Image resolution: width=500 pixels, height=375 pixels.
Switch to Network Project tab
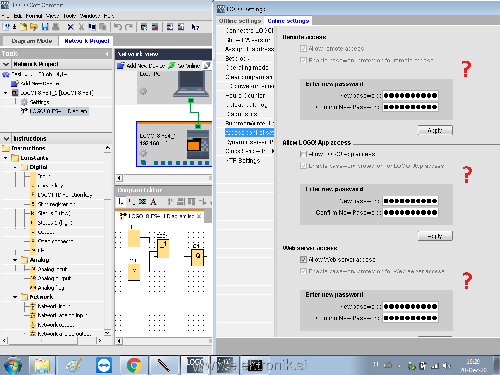click(87, 41)
